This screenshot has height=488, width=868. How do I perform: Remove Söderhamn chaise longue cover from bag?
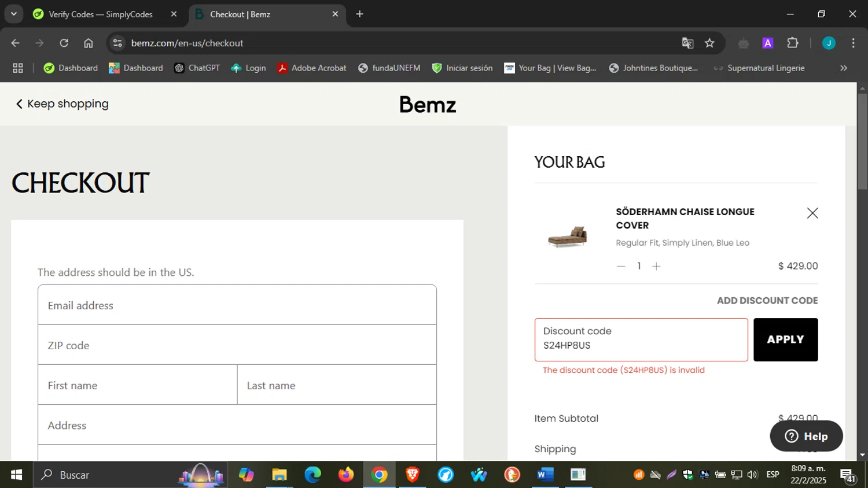pyautogui.click(x=812, y=213)
